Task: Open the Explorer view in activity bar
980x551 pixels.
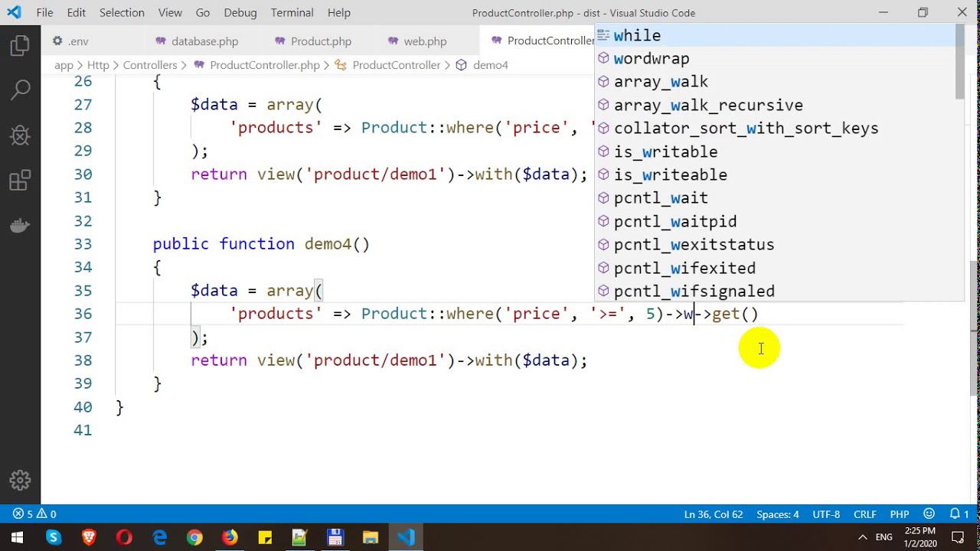Action: [x=20, y=46]
